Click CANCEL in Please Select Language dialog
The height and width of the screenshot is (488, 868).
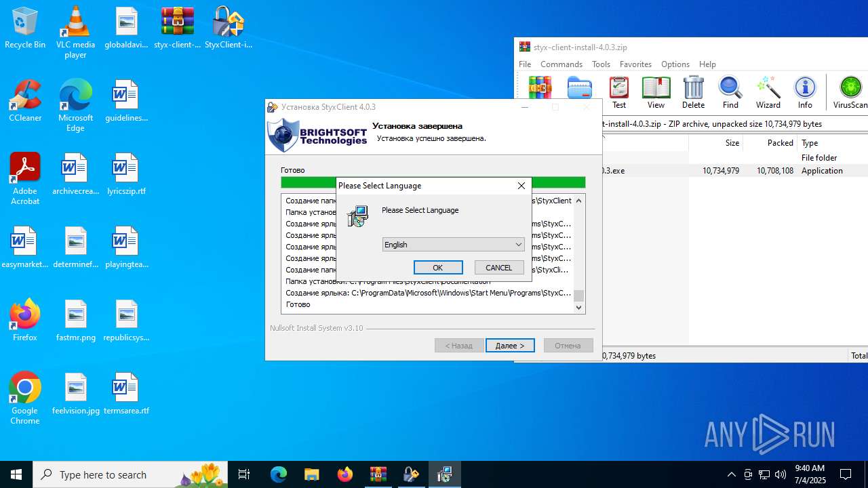pos(499,268)
